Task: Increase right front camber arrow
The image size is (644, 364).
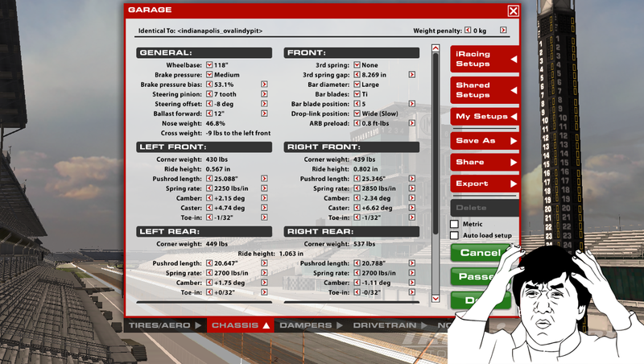Action: tap(411, 198)
